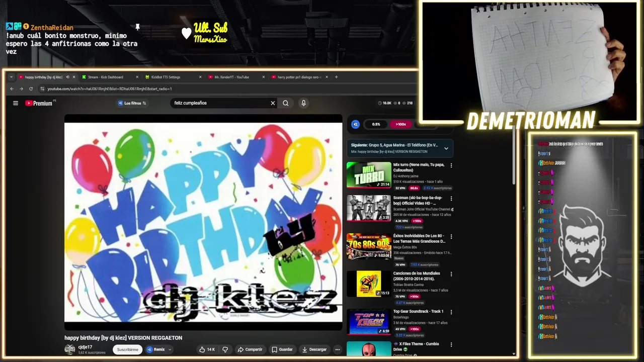Go forward in the browser
Screen dimensions: 644x362
click(x=21, y=89)
